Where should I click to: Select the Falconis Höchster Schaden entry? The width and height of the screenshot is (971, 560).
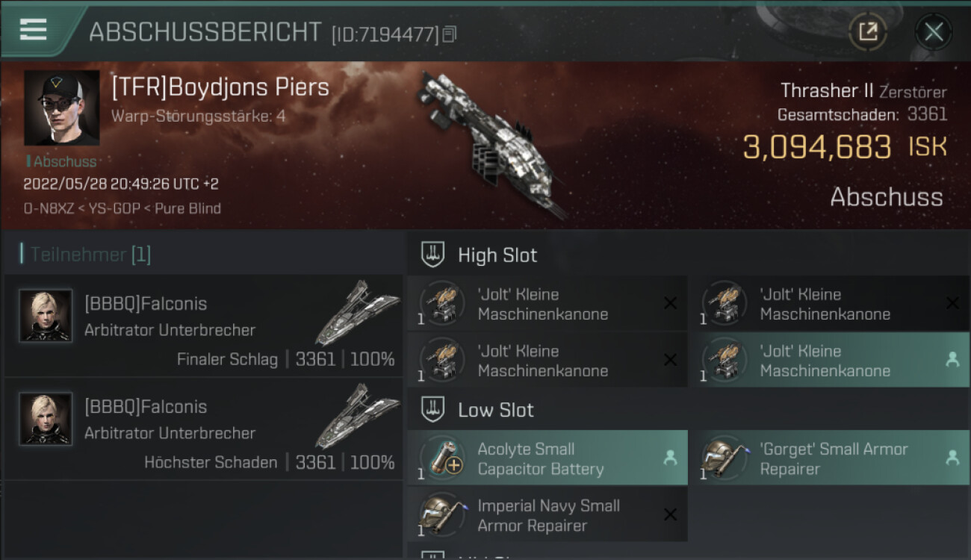click(x=203, y=429)
